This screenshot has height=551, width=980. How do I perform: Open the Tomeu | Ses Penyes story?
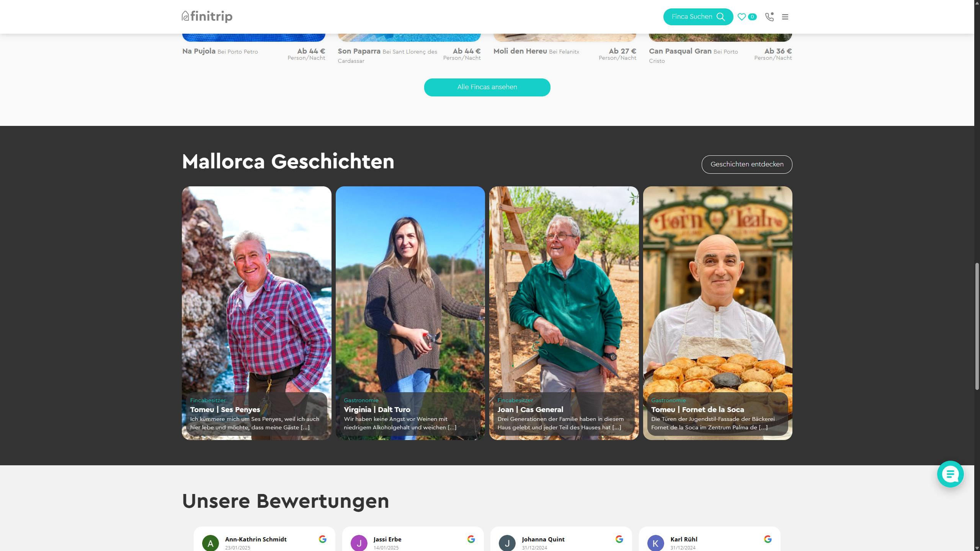256,313
